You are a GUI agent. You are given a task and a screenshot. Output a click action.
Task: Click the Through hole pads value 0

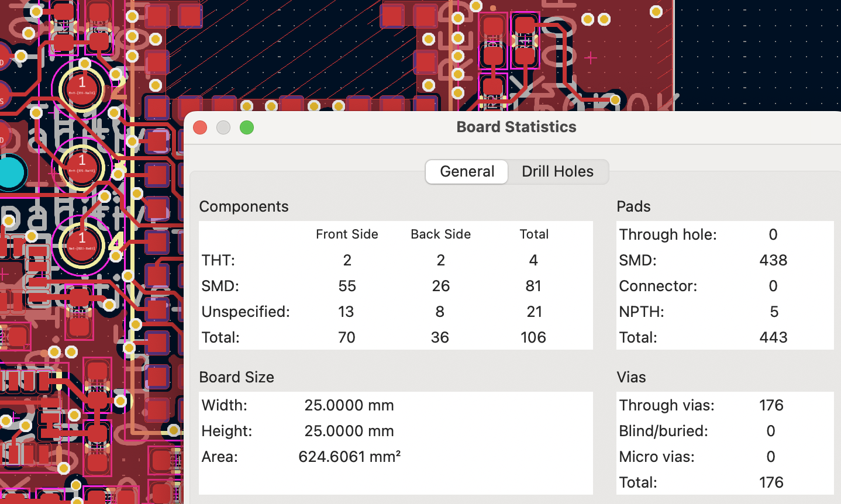pos(773,234)
